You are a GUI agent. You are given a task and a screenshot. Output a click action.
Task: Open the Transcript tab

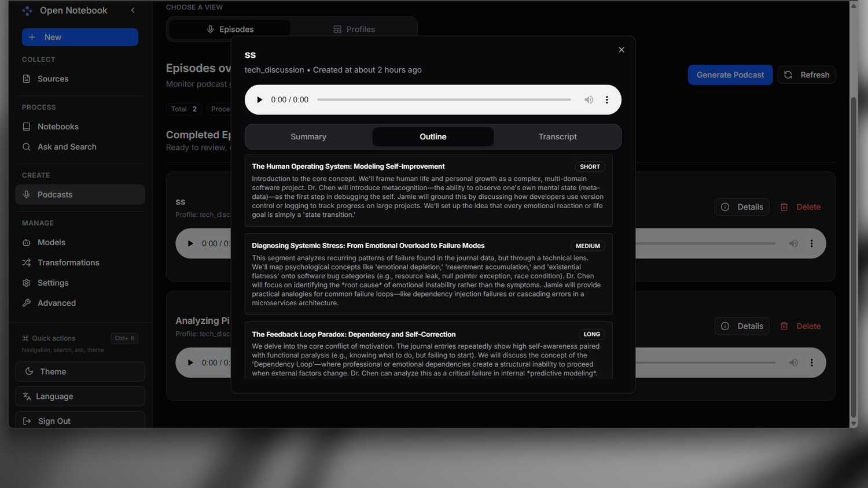point(557,137)
